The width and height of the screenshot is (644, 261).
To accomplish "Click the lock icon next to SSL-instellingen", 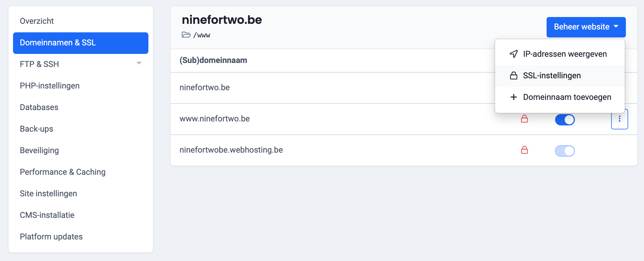I will [x=513, y=75].
